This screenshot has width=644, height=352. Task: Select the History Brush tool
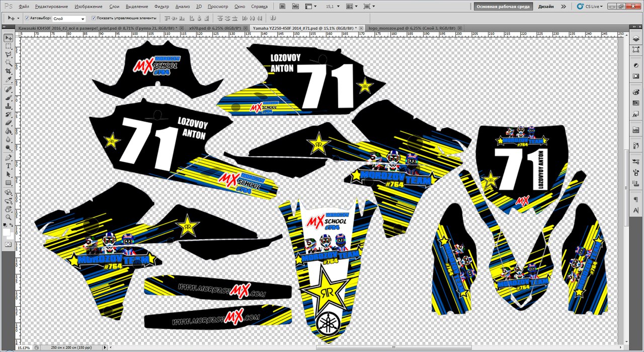(x=9, y=115)
